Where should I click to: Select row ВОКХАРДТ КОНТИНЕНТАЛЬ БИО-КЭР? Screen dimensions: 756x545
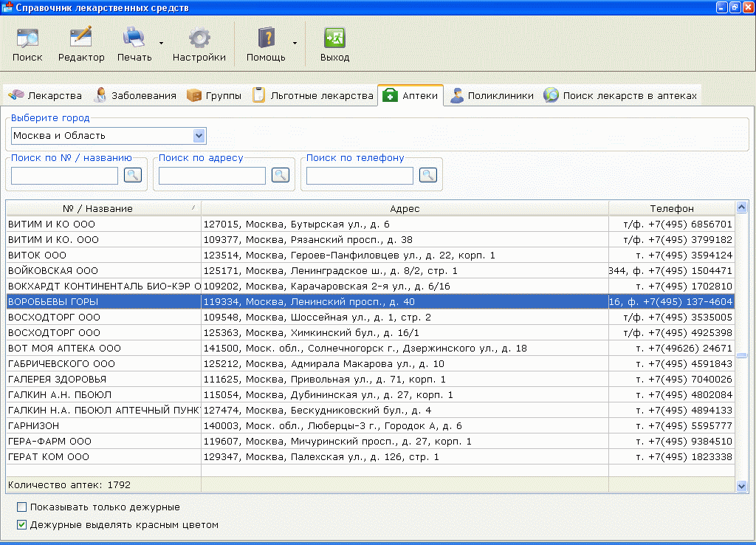click(x=371, y=286)
